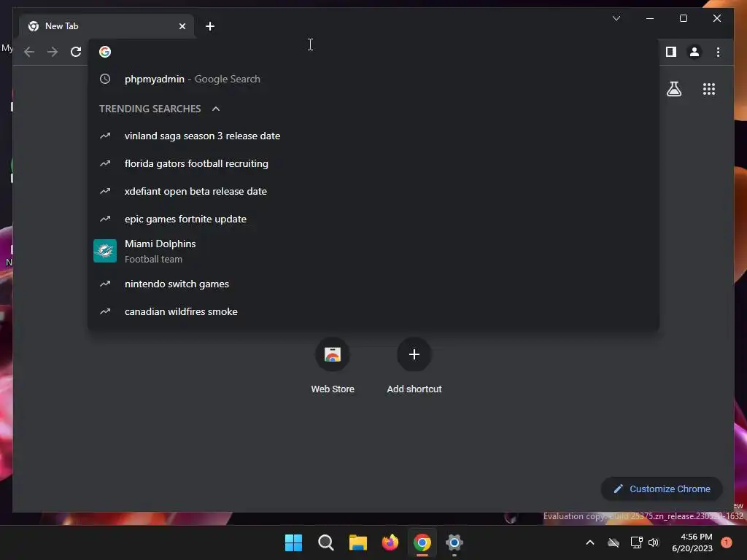Viewport: 747px width, 560px height.
Task: Click the Miami Dolphins team logo
Action: [105, 251]
